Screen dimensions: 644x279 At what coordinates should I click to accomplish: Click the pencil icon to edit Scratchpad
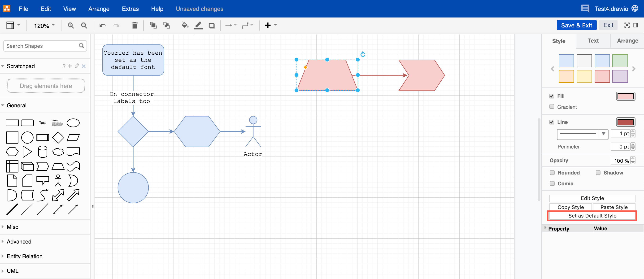(x=77, y=66)
